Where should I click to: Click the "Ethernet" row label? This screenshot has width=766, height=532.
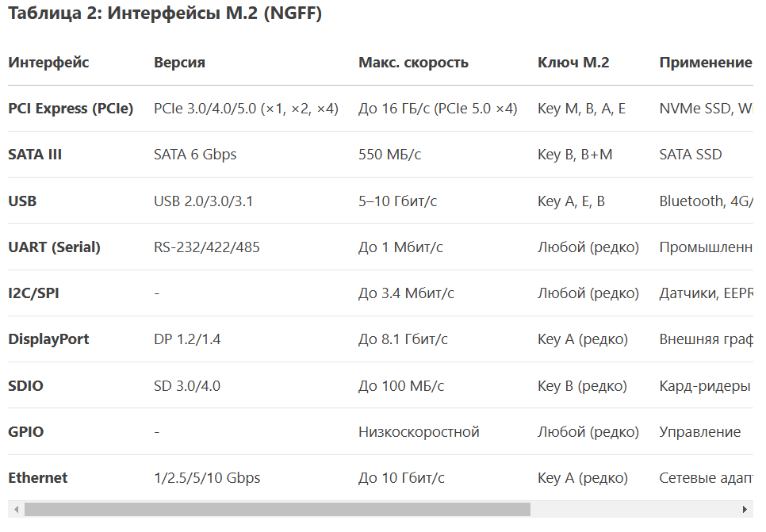pyautogui.click(x=37, y=478)
